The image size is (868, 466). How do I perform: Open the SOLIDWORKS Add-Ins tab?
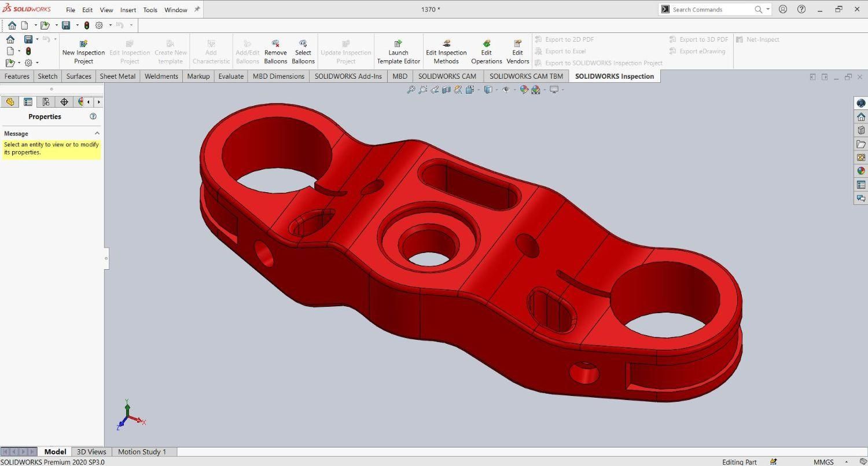[348, 76]
